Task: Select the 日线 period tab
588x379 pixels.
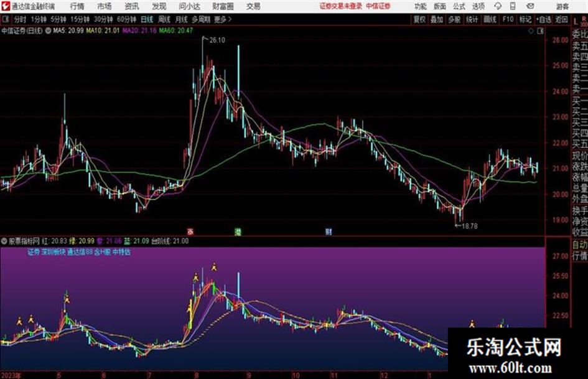Action: pos(147,19)
